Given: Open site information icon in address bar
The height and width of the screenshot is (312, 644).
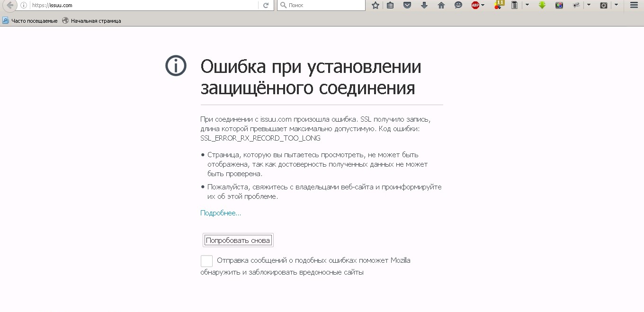Looking at the screenshot, I should click(x=24, y=5).
